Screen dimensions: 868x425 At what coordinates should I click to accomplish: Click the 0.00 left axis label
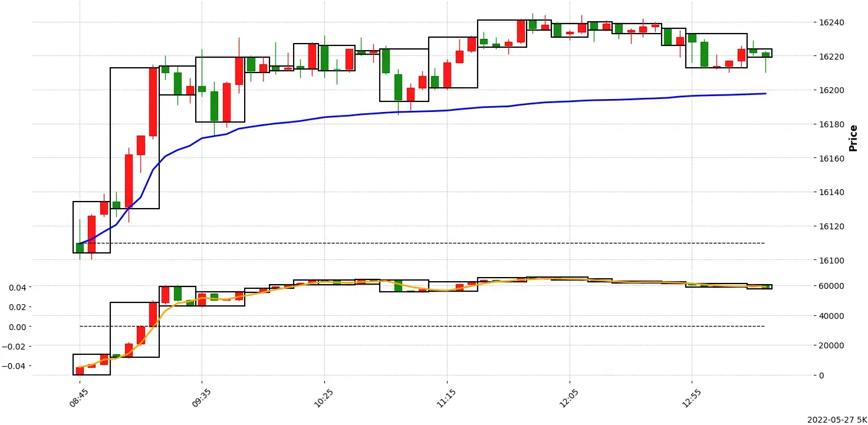click(x=18, y=327)
